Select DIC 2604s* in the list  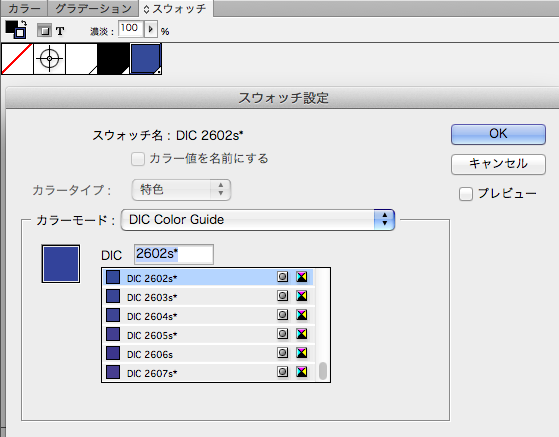point(208,315)
